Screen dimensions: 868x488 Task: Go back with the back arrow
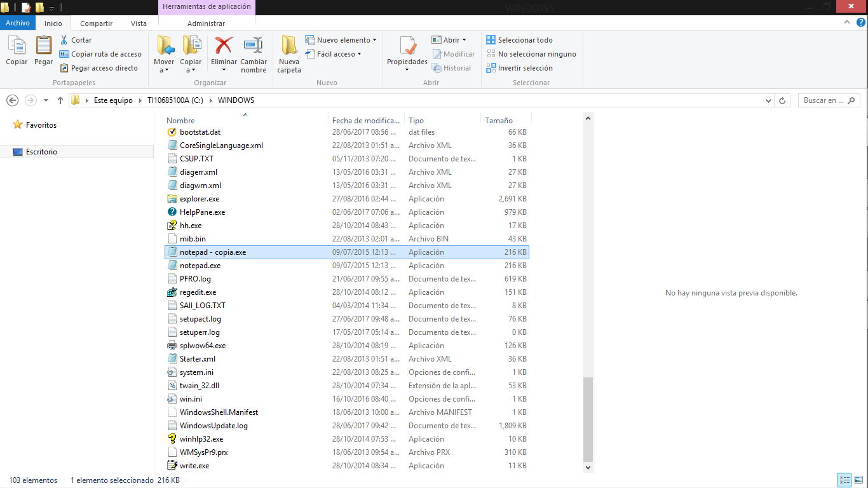pos(12,100)
